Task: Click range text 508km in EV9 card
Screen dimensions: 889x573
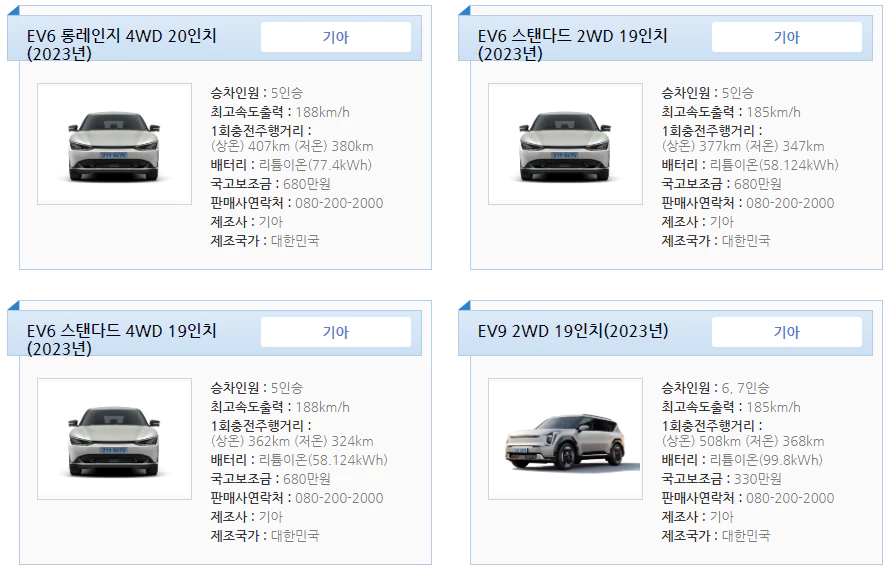Action: pyautogui.click(x=719, y=441)
